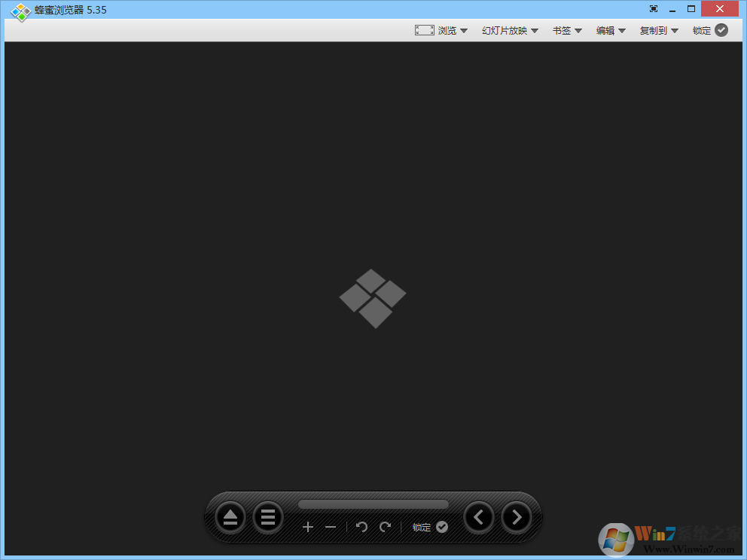Click the diamond logo in the center
The image size is (747, 560).
[x=373, y=298]
